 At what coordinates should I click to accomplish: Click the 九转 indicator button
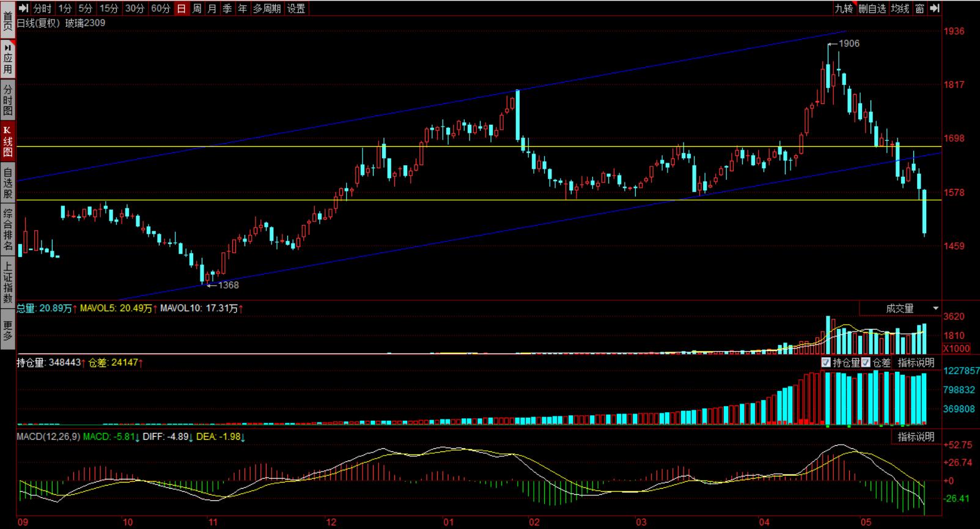point(844,9)
